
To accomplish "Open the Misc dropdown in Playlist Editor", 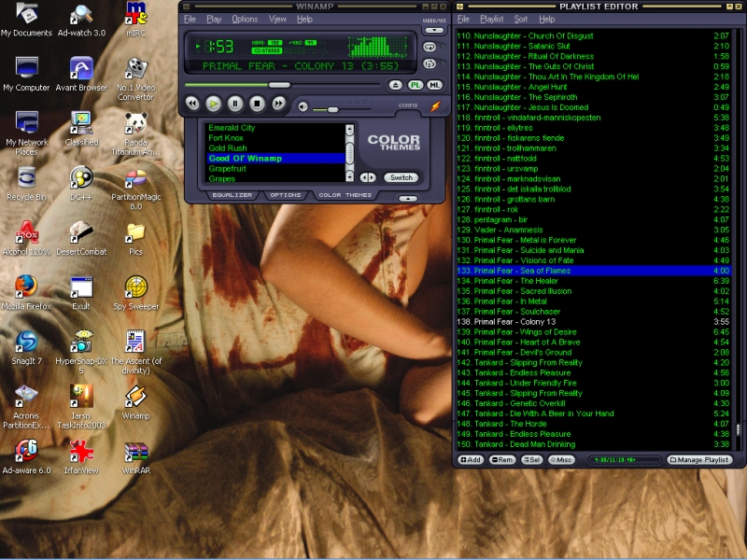I will [x=562, y=459].
